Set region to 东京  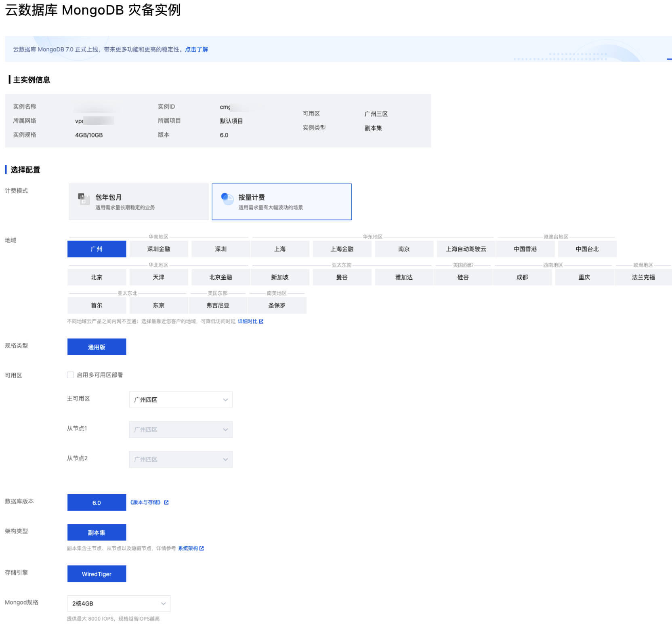(x=159, y=306)
